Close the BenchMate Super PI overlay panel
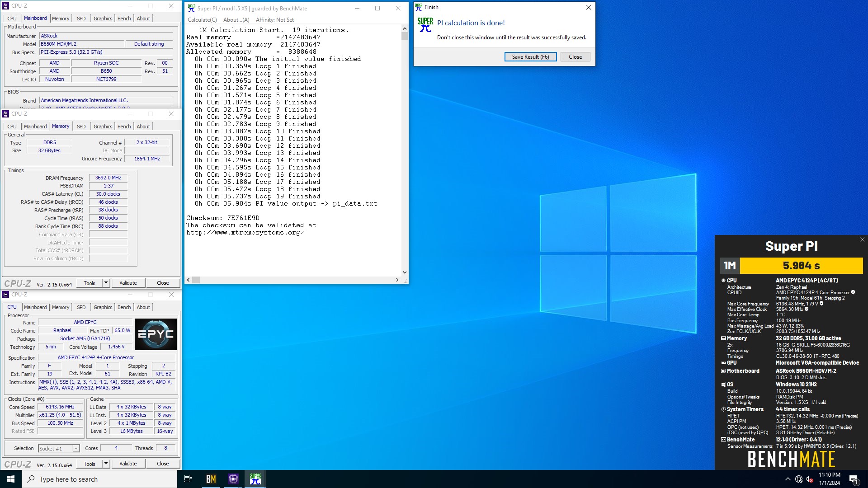The image size is (868, 488). pyautogui.click(x=862, y=239)
